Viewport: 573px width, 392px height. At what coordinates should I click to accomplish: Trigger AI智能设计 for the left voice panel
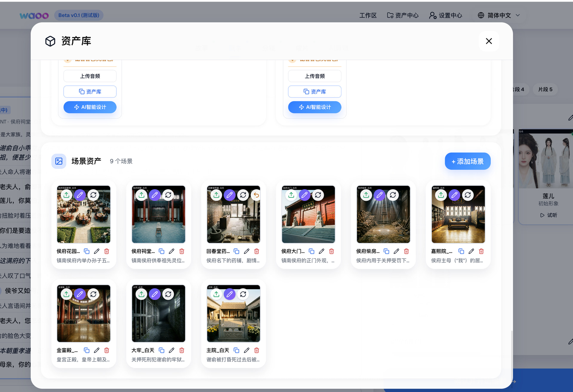click(90, 107)
